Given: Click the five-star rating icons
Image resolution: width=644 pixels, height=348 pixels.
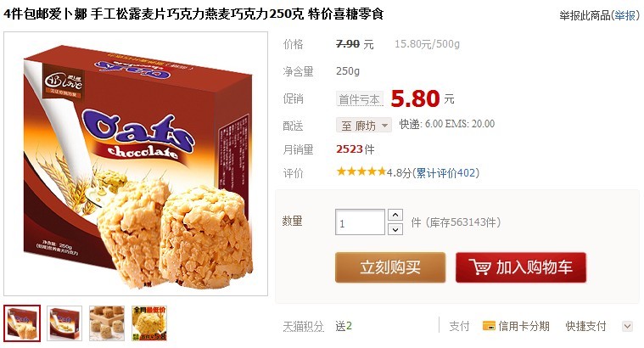Looking at the screenshot, I should tap(361, 171).
